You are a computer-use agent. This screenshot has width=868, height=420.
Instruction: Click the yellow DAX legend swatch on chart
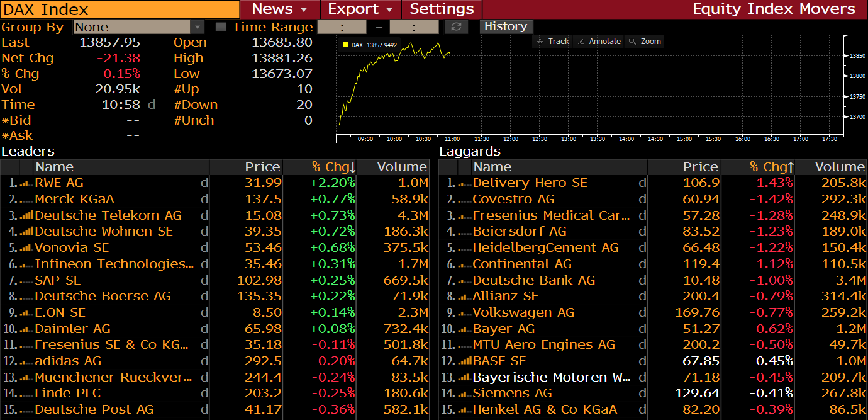(345, 45)
